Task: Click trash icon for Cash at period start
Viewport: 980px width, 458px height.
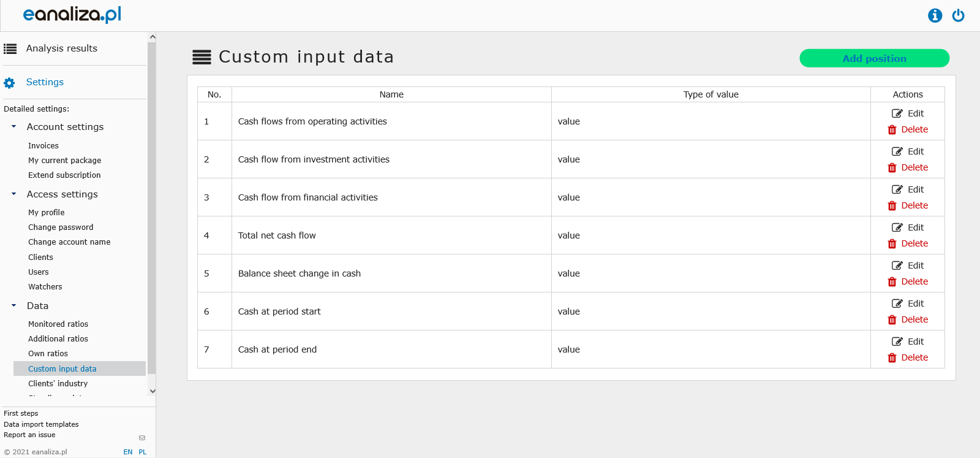Action: (x=892, y=320)
